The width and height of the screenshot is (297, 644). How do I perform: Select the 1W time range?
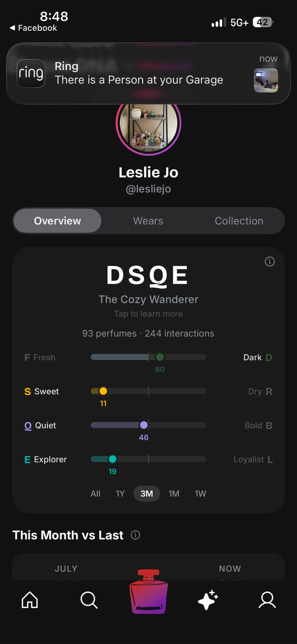[x=200, y=493]
